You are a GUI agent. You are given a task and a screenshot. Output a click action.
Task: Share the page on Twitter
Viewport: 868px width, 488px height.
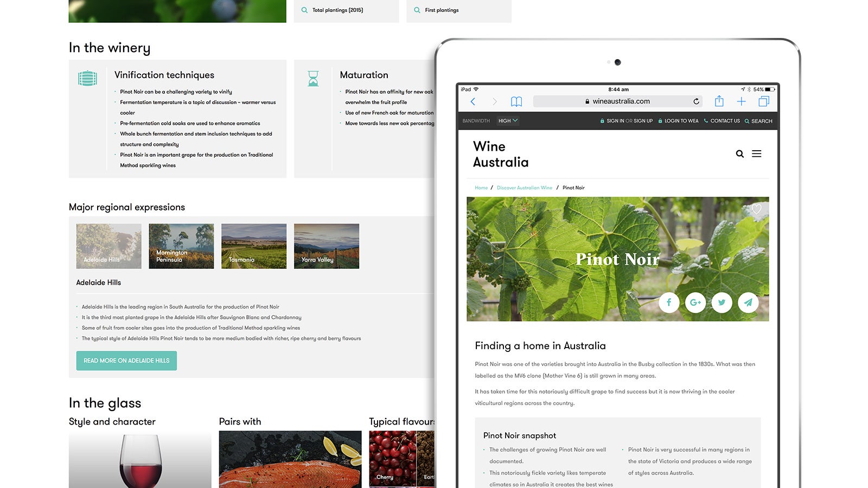point(722,303)
